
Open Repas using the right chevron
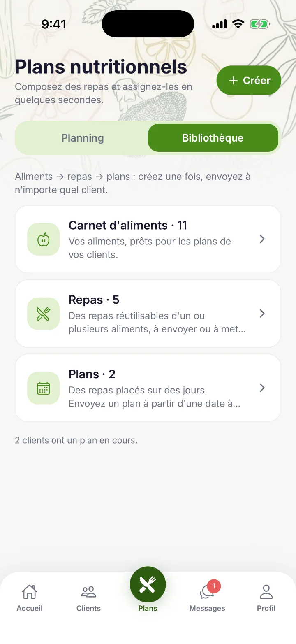[262, 314]
